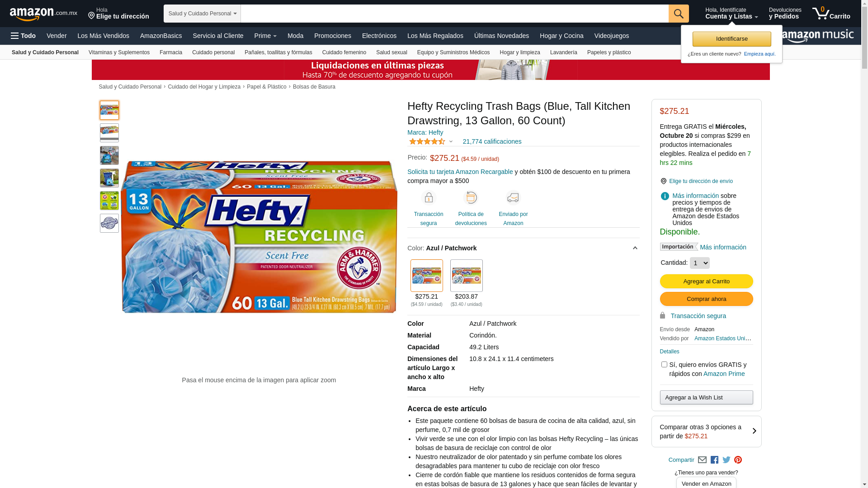Open the Cantidad quantity dropdown

699,263
